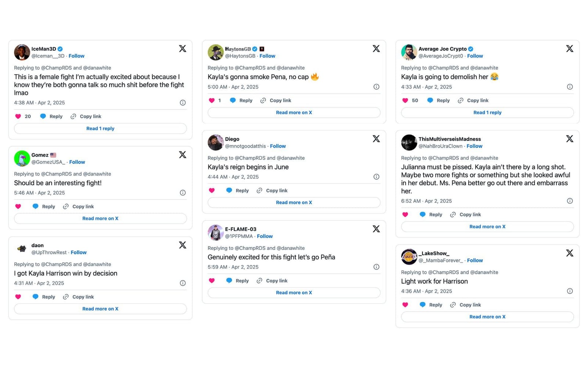The image size is (588, 368).
Task: Open IceMan3D's profile avatar
Action: (x=22, y=52)
